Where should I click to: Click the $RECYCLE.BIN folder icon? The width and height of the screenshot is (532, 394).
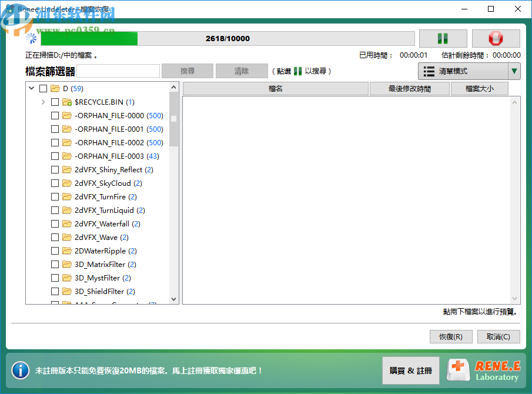[67, 102]
